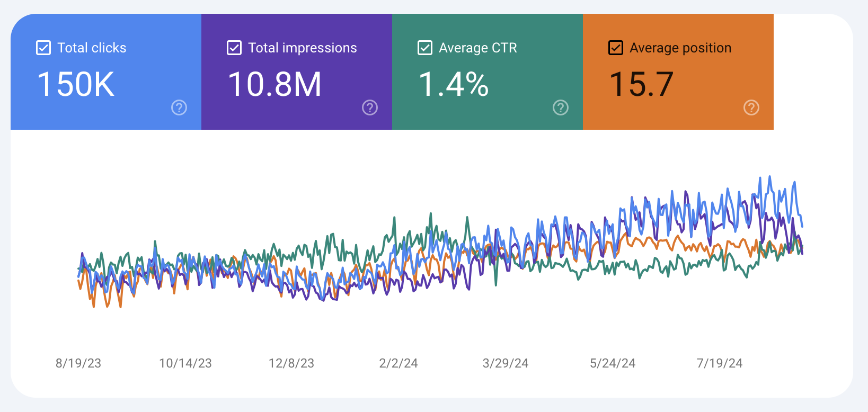This screenshot has width=868, height=412.
Task: Click the 8/19/23 axis date label
Action: pyautogui.click(x=78, y=363)
